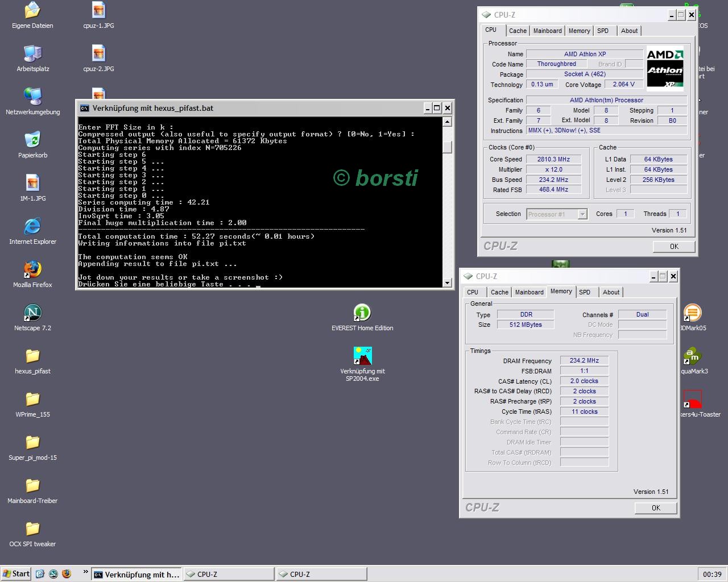Open Cache tab in lower CPU-Z window
This screenshot has height=582, width=728.
click(499, 292)
